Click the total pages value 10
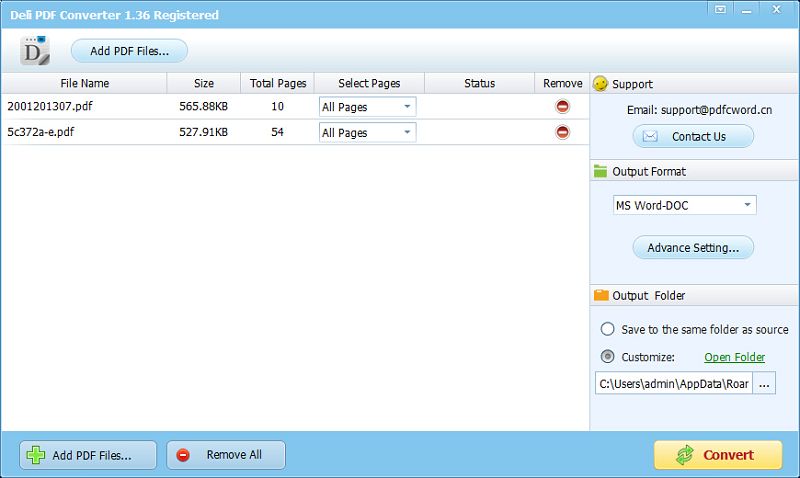Image resolution: width=800 pixels, height=478 pixels. 277,106
